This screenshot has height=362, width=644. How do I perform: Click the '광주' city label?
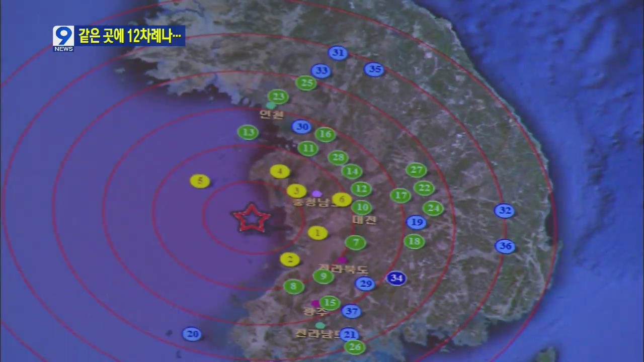[314, 311]
